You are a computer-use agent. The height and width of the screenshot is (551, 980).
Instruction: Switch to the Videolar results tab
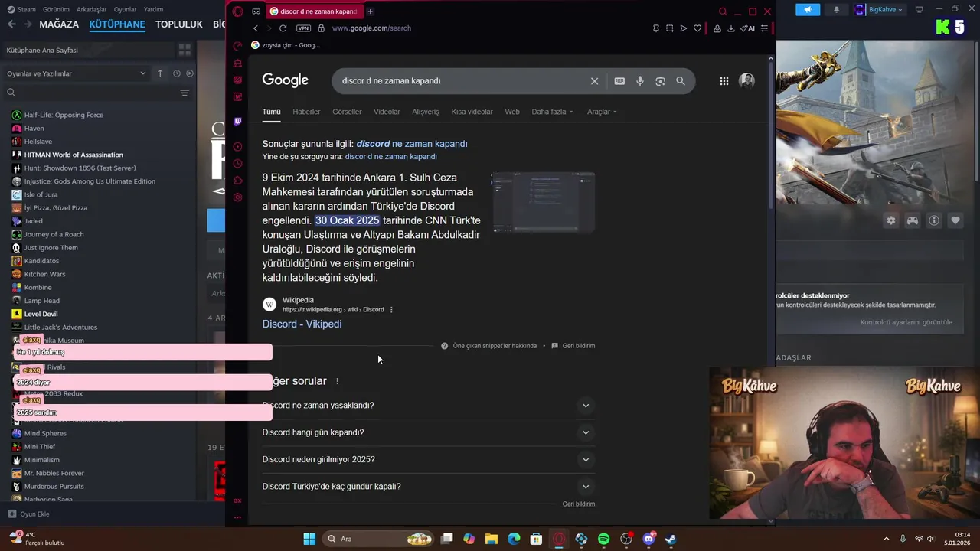[387, 112]
